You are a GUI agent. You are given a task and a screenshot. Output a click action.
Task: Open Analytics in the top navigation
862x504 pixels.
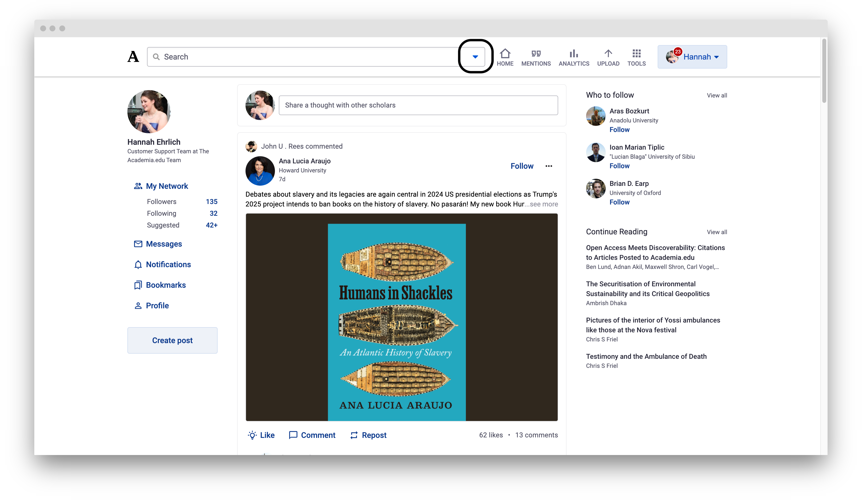[x=574, y=58]
